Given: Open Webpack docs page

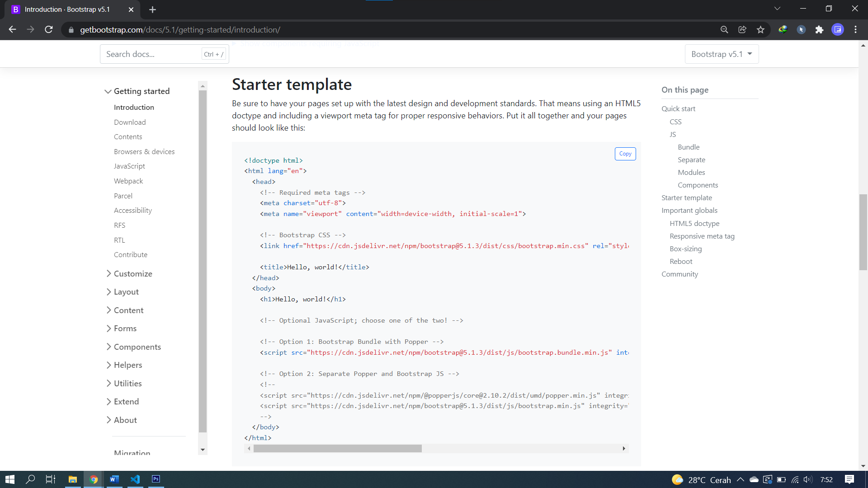Looking at the screenshot, I should pyautogui.click(x=128, y=181).
